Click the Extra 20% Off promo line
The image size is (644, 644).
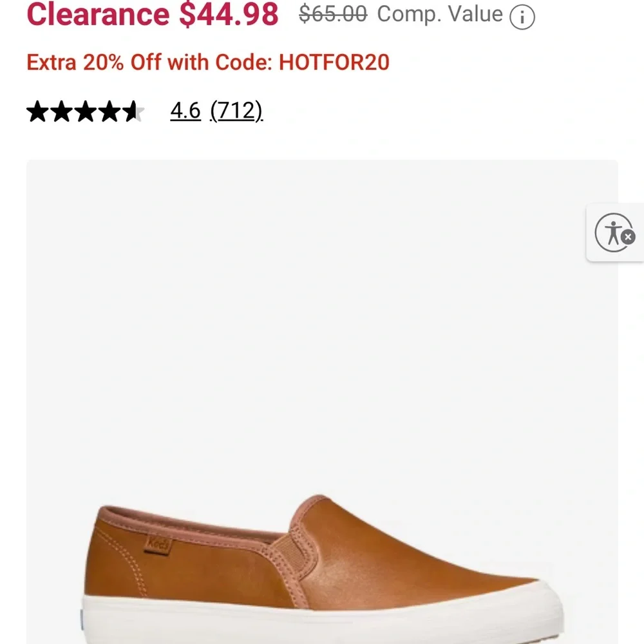click(207, 62)
